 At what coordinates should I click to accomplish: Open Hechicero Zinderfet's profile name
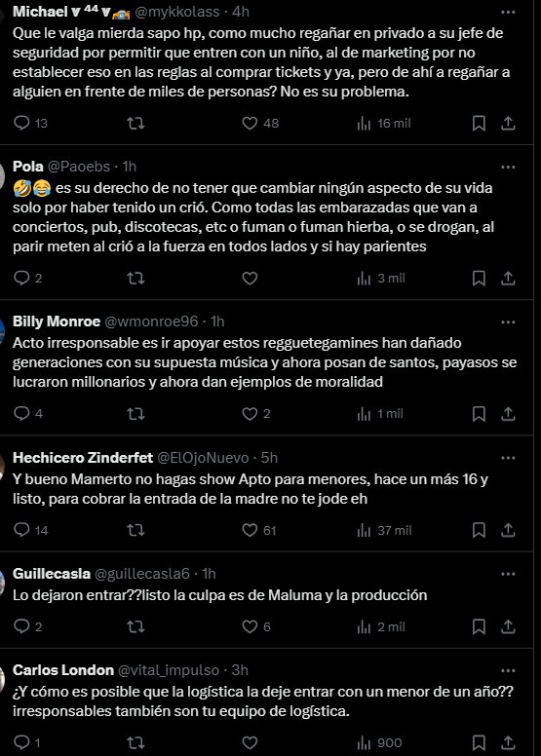click(83, 458)
